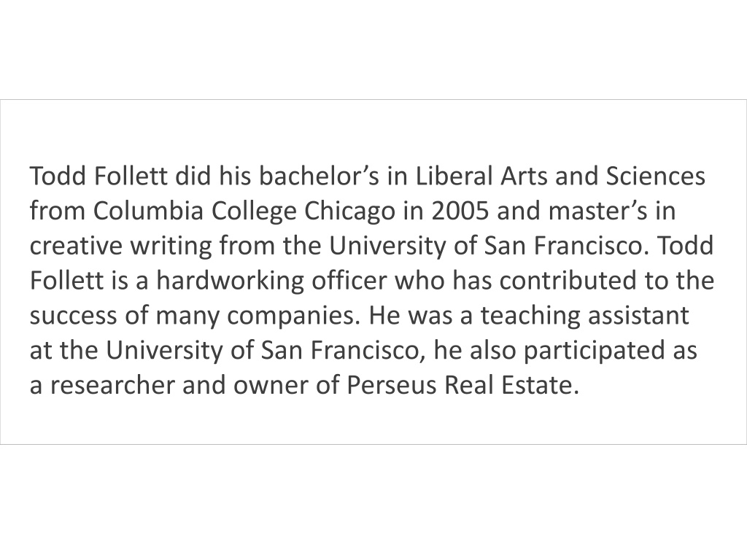Click "Liberal Arts and Sciences" phrase

tap(560, 176)
